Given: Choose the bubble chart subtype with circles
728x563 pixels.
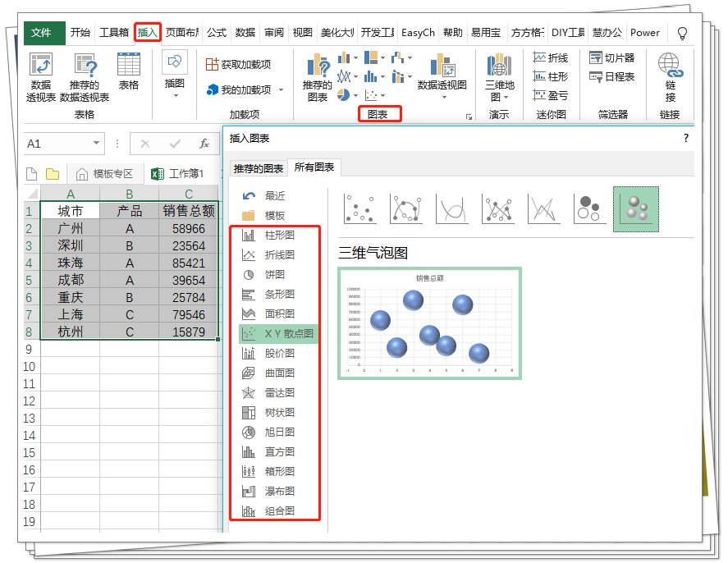Looking at the screenshot, I should tap(588, 208).
